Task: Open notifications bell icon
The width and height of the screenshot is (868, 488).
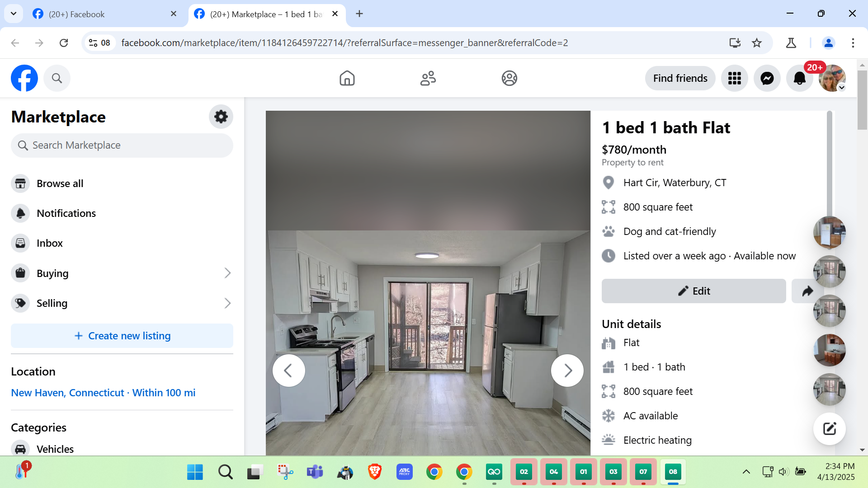Action: [799, 78]
